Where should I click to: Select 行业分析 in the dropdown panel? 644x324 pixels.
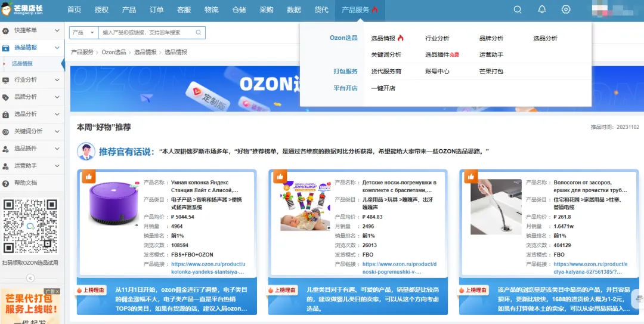438,38
